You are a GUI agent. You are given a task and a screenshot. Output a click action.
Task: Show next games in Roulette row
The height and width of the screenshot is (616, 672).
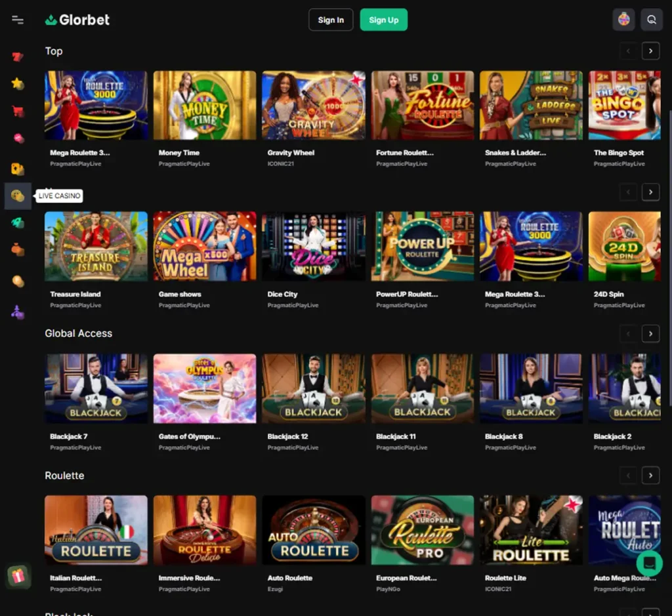tap(650, 475)
